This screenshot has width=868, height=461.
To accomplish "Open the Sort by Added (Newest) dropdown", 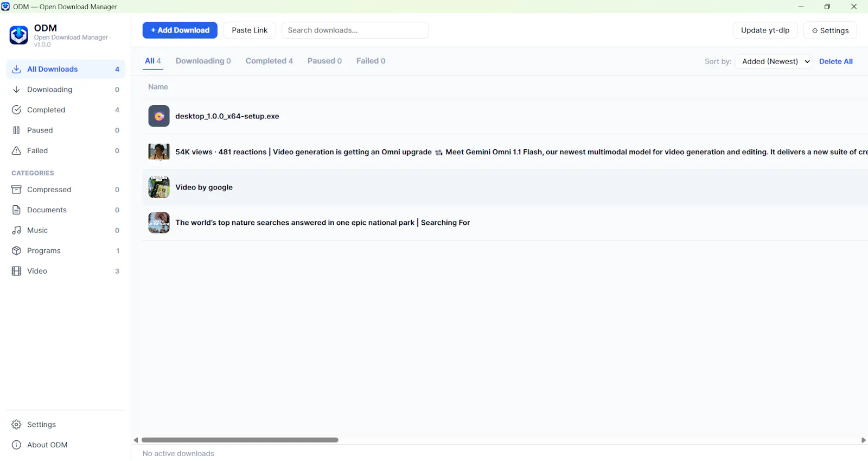I will click(774, 61).
